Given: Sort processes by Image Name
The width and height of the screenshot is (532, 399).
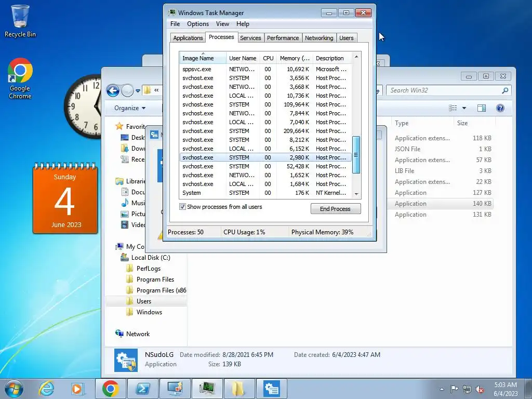Looking at the screenshot, I should 203,58.
